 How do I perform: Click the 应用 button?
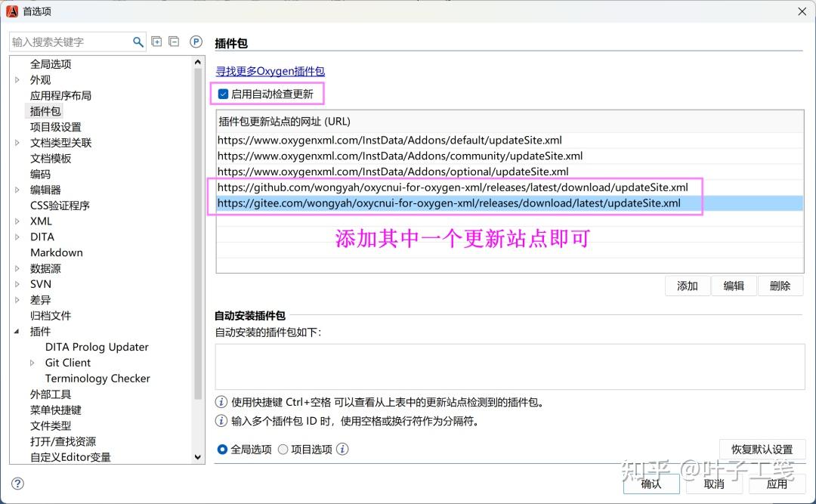777,484
